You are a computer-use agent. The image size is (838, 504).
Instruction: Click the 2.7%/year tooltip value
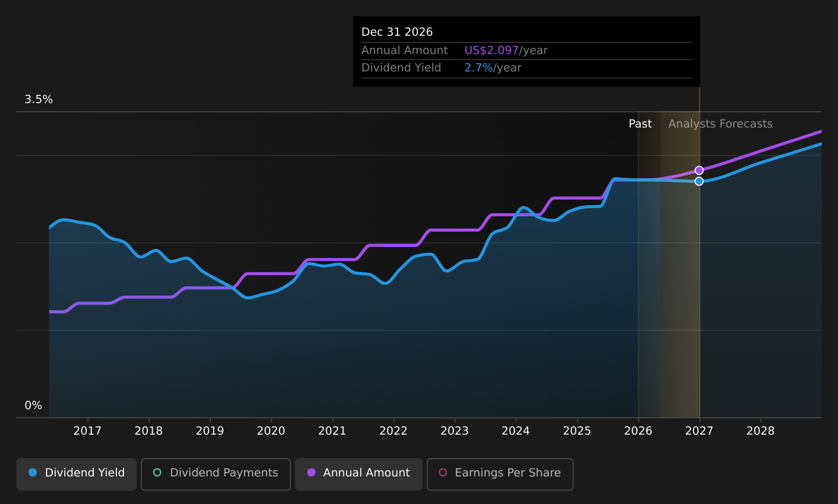492,68
